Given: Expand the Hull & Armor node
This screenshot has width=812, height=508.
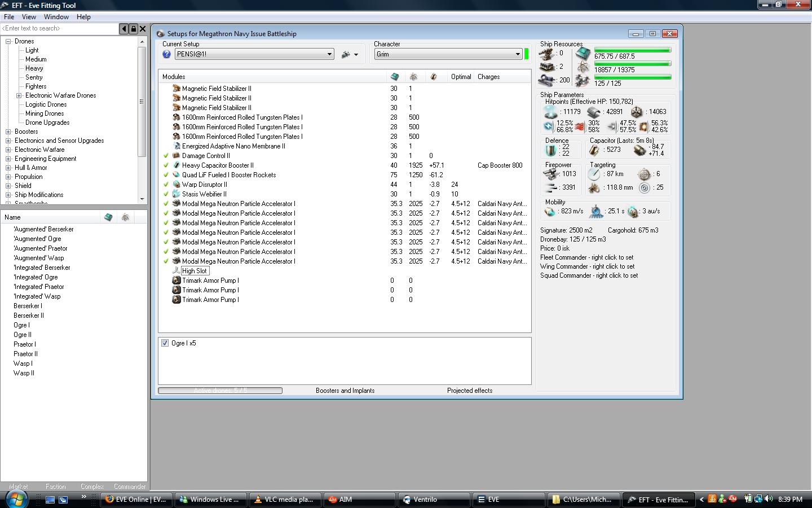Looking at the screenshot, I should point(8,168).
